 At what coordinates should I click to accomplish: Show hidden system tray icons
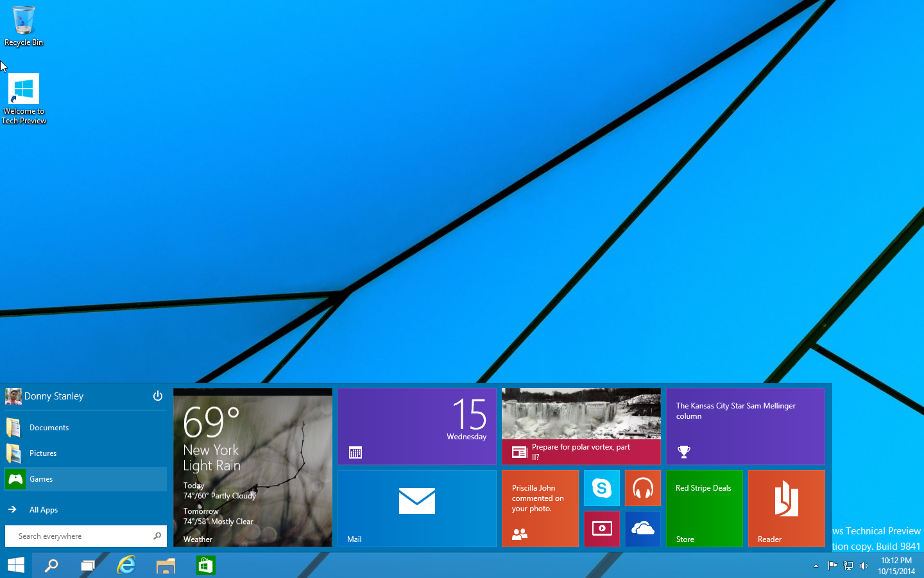tap(816, 566)
